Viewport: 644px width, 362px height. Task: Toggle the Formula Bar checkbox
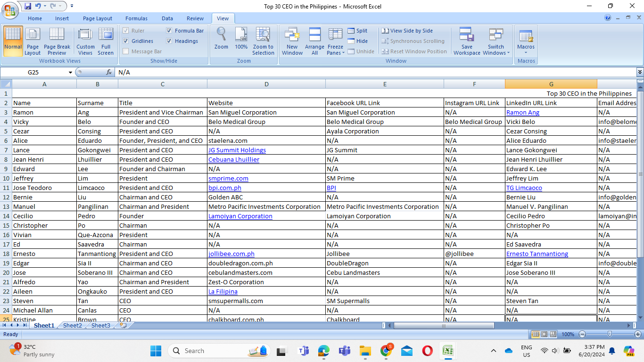click(169, 31)
